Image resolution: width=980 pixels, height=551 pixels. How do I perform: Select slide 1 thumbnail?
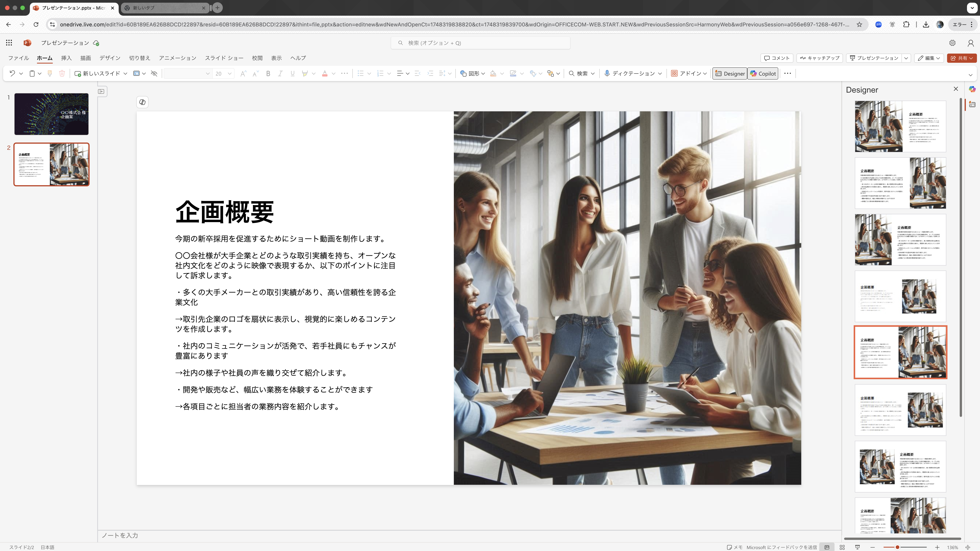click(51, 114)
